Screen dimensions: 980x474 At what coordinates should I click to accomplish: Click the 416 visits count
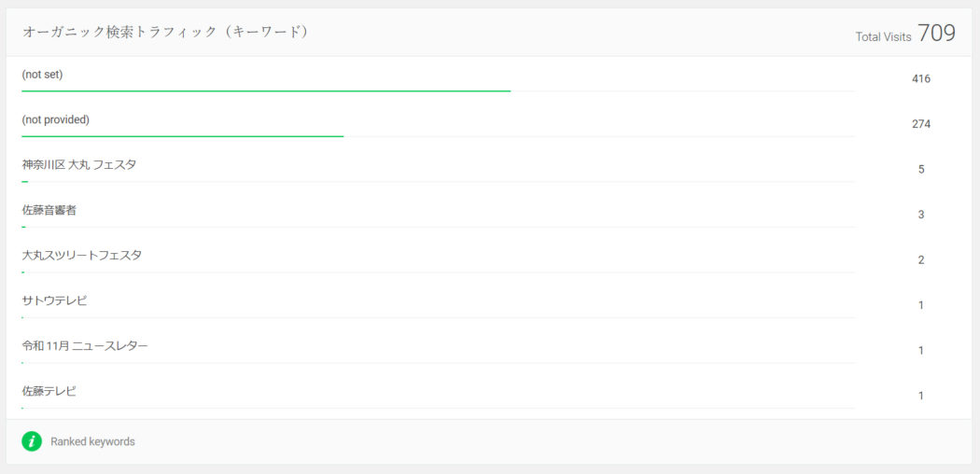[920, 79]
